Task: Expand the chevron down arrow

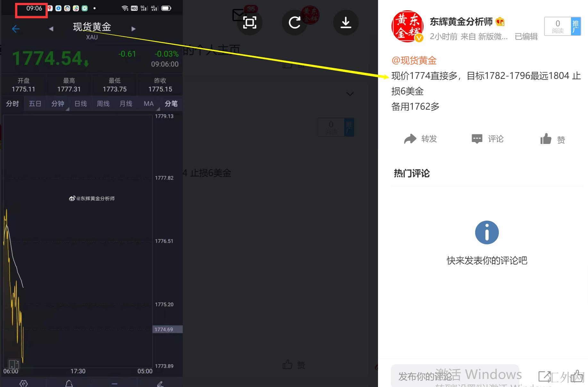Action: [350, 94]
